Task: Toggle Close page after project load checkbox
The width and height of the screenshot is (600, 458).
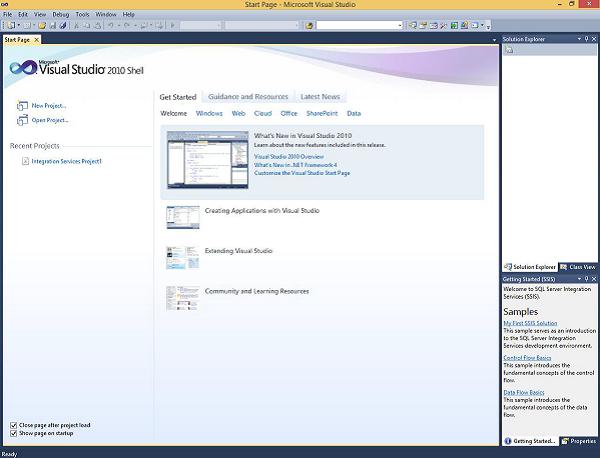Action: click(x=13, y=425)
